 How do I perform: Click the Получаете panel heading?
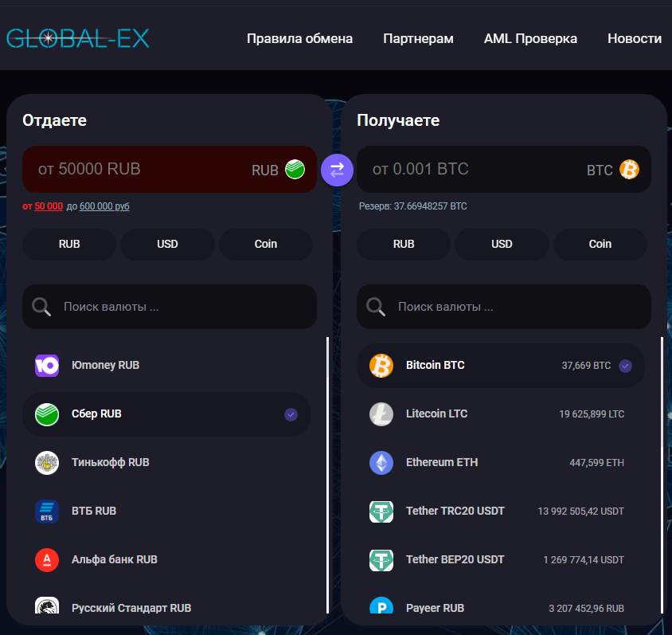click(398, 120)
